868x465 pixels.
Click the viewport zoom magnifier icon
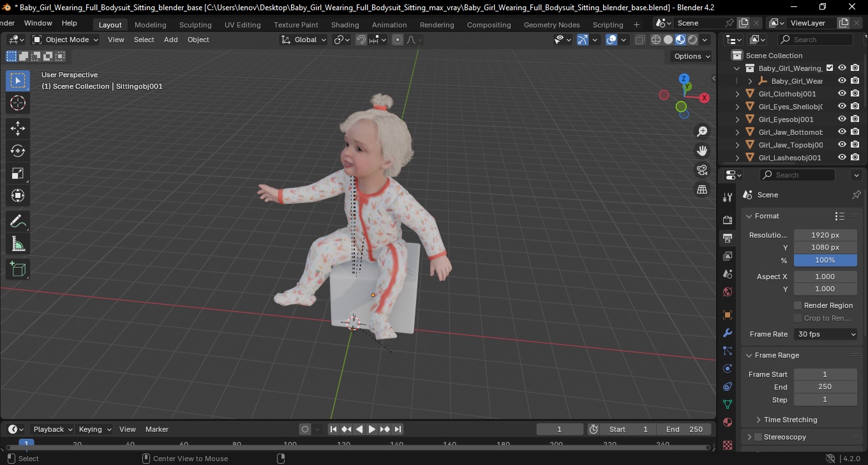702,132
